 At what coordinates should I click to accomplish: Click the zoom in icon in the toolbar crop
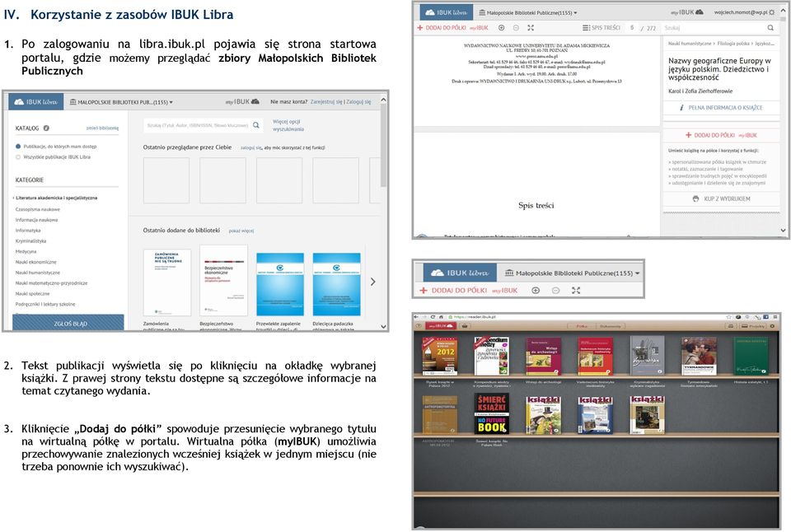(x=536, y=291)
